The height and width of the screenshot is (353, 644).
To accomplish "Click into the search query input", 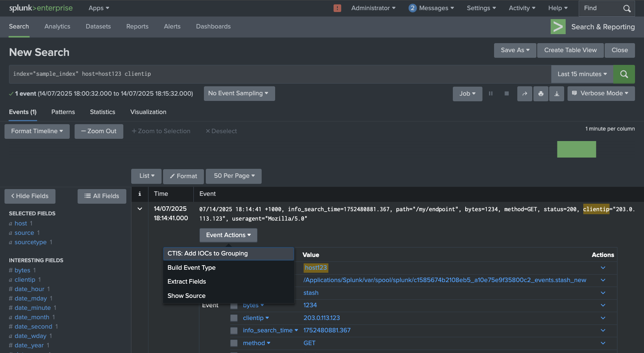I will (277, 74).
